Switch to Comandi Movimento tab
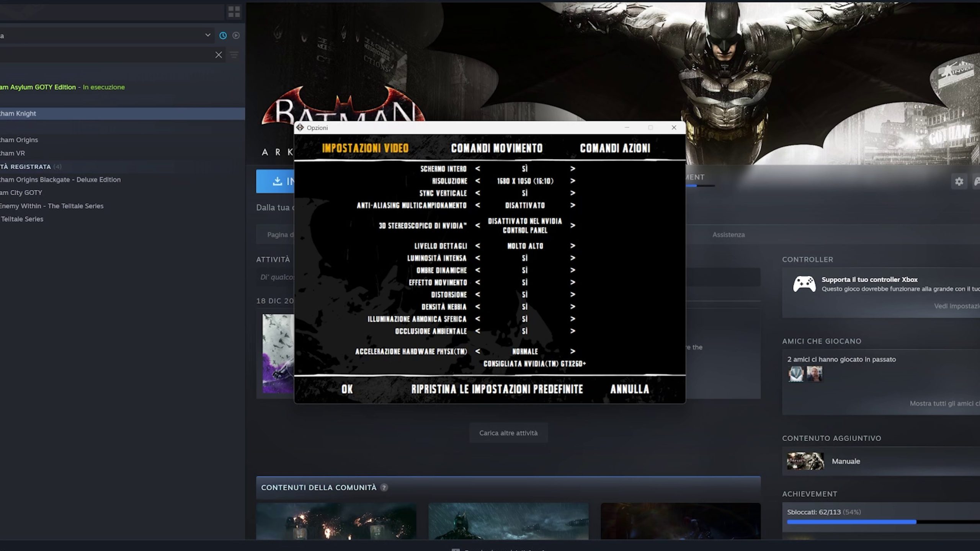The width and height of the screenshot is (980, 551). click(x=497, y=148)
